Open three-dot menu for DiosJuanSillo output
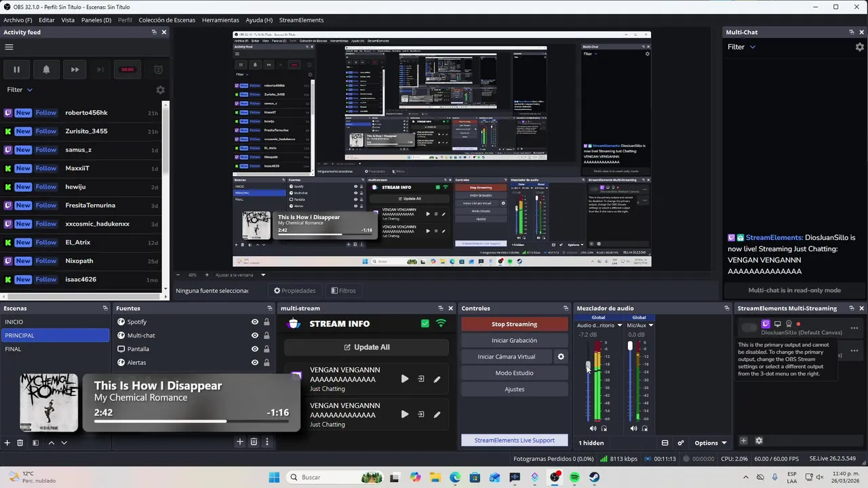Image resolution: width=868 pixels, height=488 pixels. coord(854,328)
